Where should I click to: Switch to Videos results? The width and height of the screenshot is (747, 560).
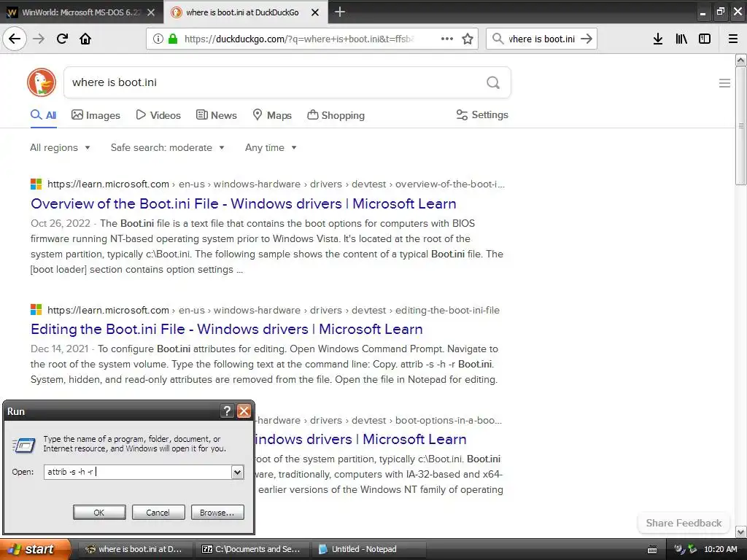click(x=158, y=114)
